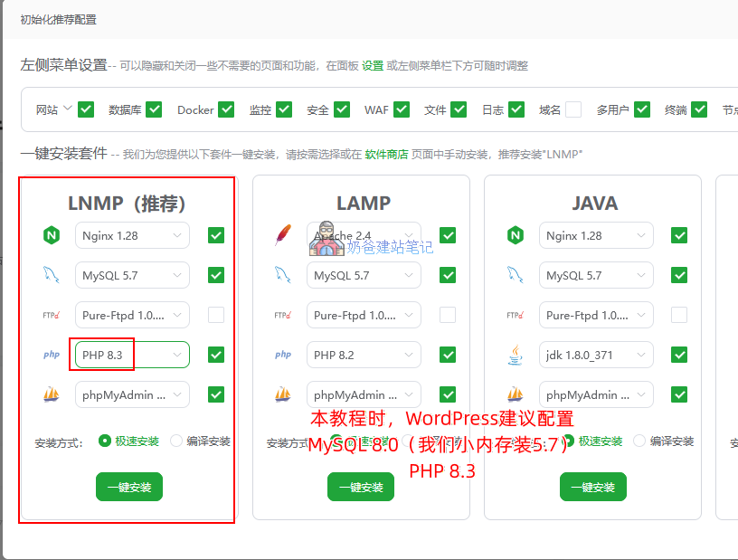The image size is (738, 560).
Task: Click the phpMyAdmin sailboat icon in LNMP card
Action: click(x=52, y=394)
